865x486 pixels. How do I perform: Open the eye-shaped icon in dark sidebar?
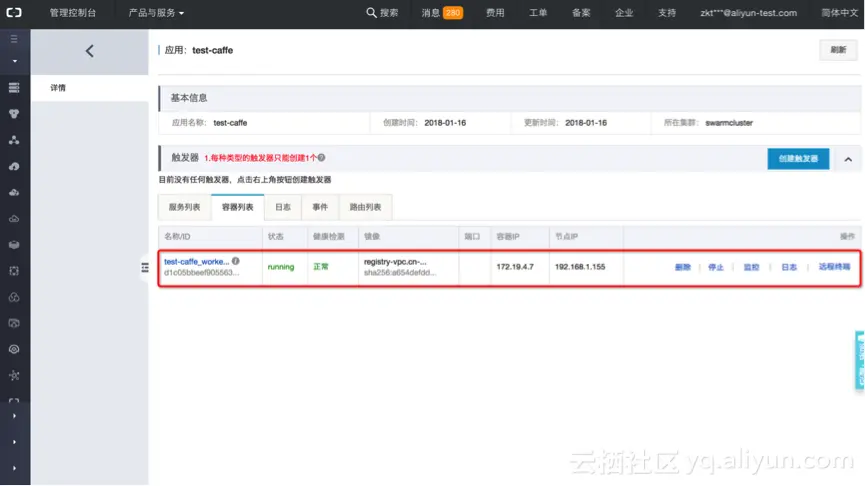[14, 349]
